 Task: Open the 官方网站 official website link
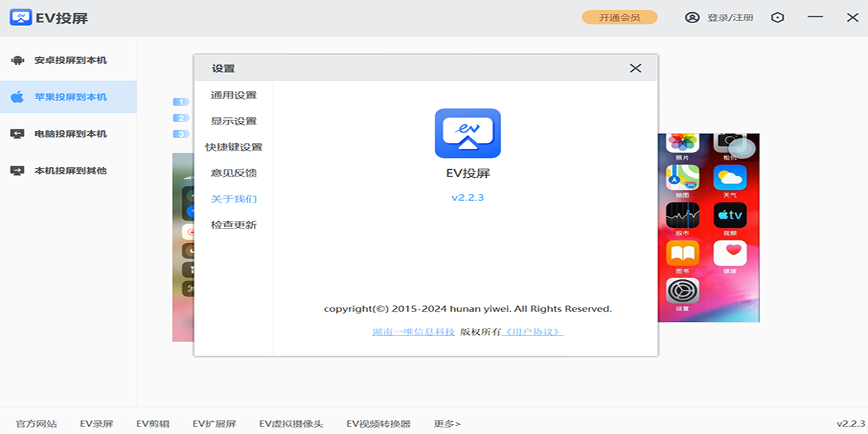pos(36,424)
